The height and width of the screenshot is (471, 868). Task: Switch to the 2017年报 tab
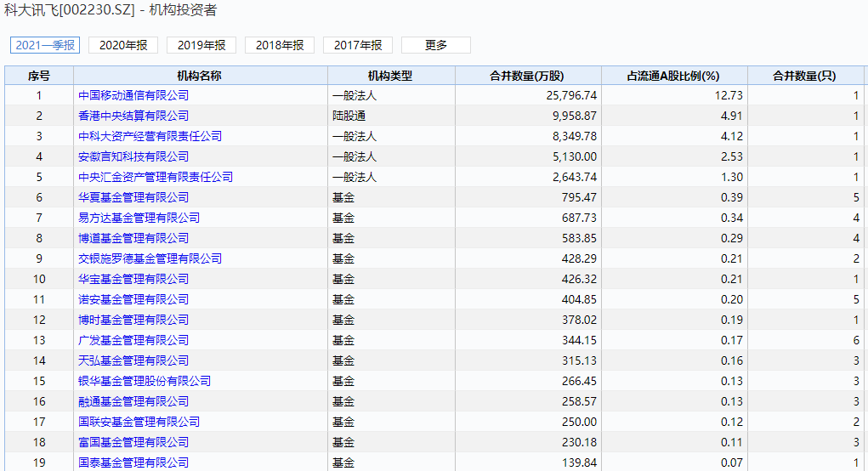(358, 45)
